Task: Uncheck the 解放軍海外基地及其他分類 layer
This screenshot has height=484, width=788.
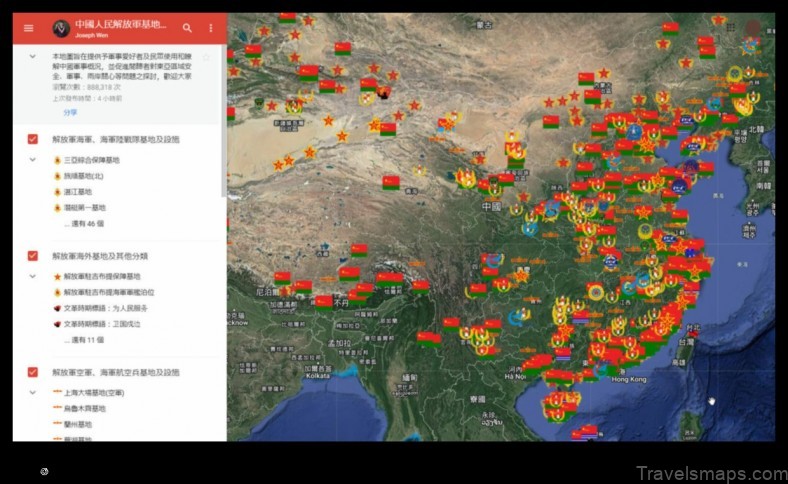Action: pos(33,256)
